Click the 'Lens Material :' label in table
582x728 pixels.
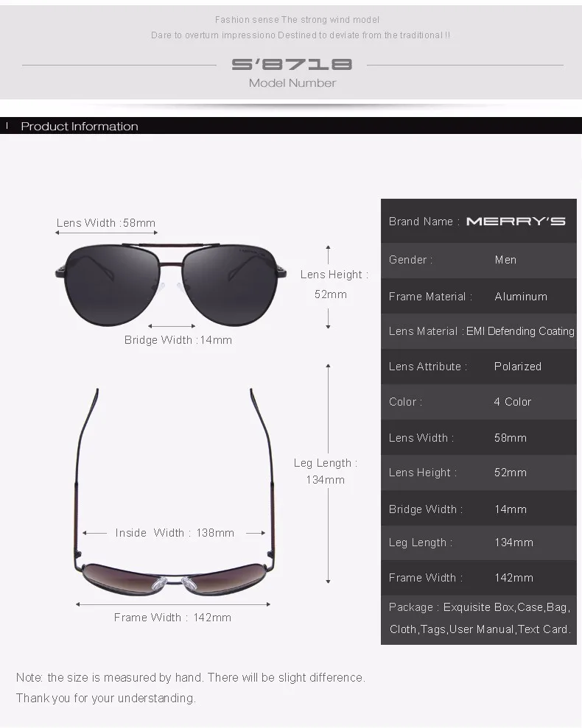(x=427, y=331)
